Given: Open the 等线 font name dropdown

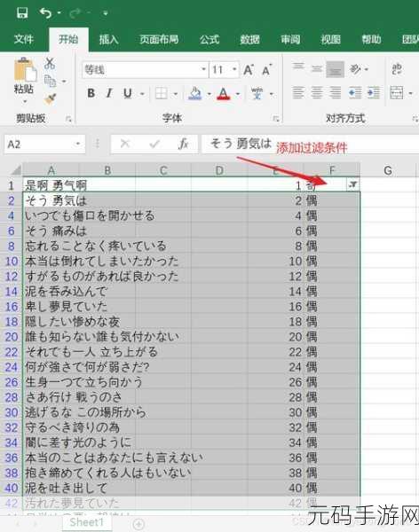Looking at the screenshot, I should click(x=203, y=69).
